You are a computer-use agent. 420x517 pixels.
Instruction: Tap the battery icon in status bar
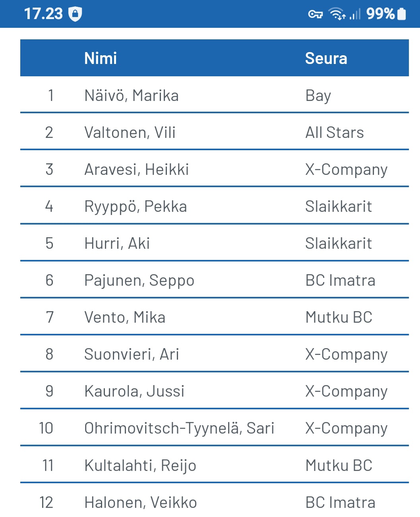point(402,14)
